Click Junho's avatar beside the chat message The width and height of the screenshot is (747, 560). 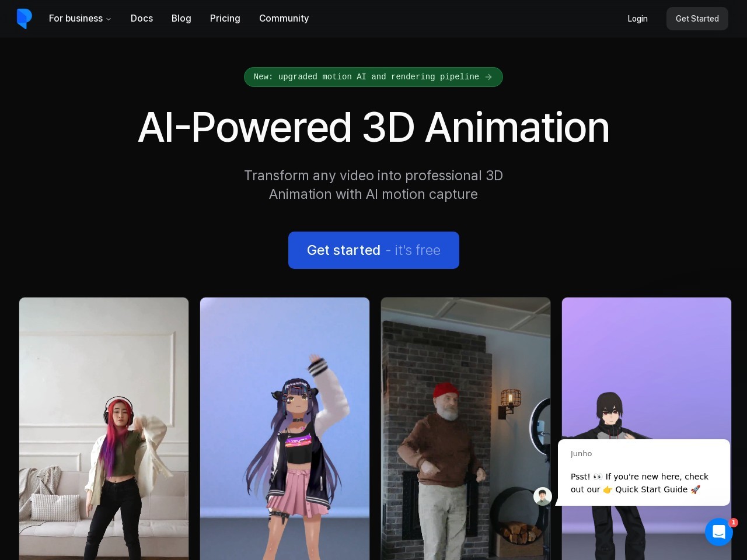543,496
